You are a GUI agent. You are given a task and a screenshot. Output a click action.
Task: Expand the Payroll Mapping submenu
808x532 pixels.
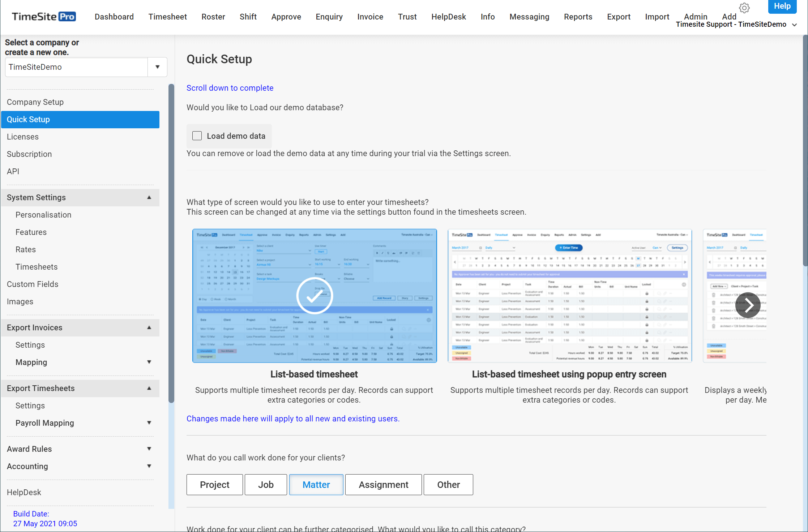[x=149, y=423]
